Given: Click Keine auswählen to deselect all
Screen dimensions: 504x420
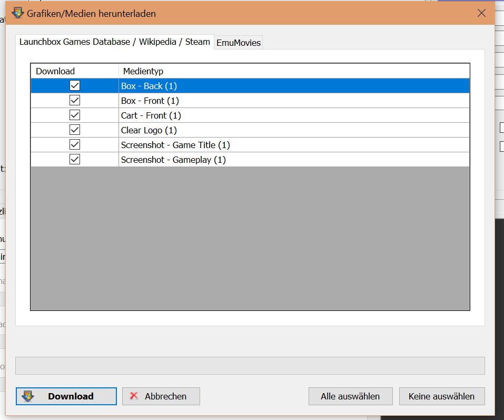Looking at the screenshot, I should tap(442, 396).
